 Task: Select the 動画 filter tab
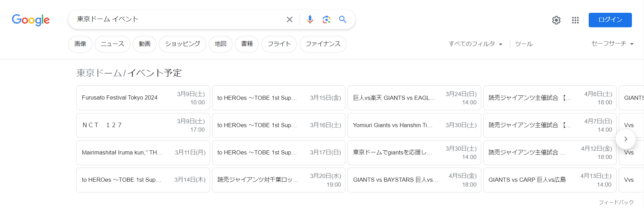click(x=144, y=44)
